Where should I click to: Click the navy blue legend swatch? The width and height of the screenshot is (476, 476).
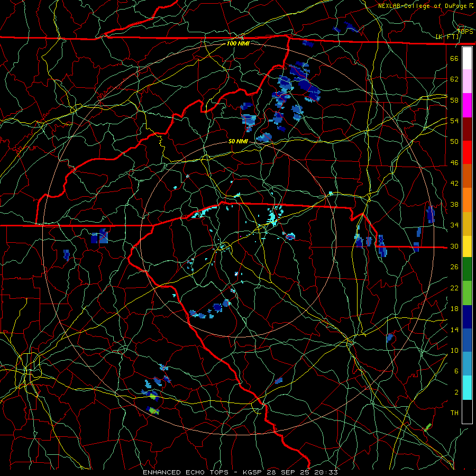click(x=467, y=317)
